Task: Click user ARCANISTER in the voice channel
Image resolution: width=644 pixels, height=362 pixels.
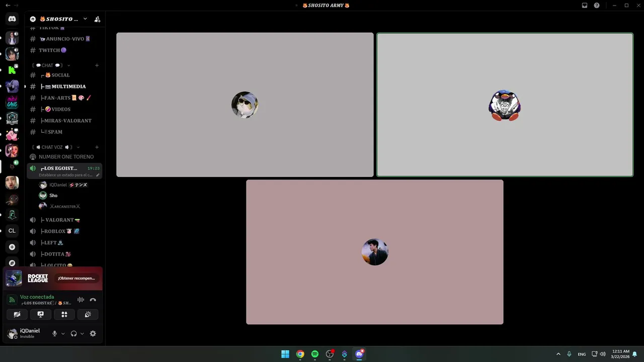Action: [x=69, y=206]
